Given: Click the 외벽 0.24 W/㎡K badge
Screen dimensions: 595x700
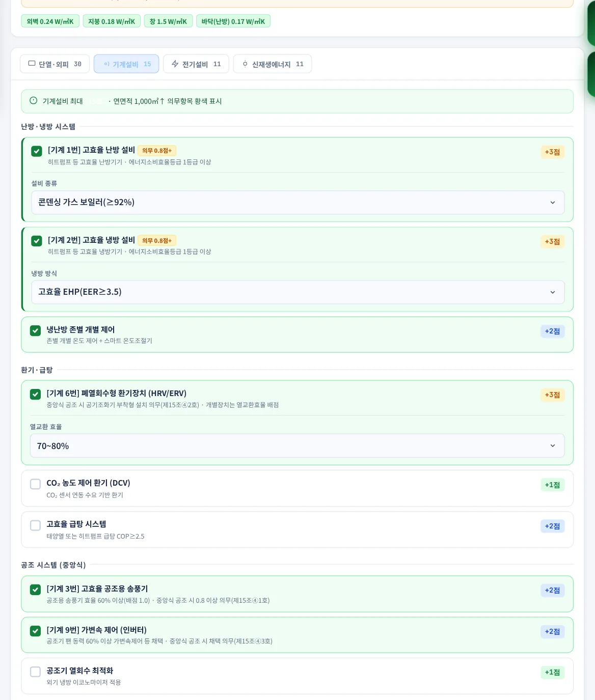Looking at the screenshot, I should [x=50, y=21].
